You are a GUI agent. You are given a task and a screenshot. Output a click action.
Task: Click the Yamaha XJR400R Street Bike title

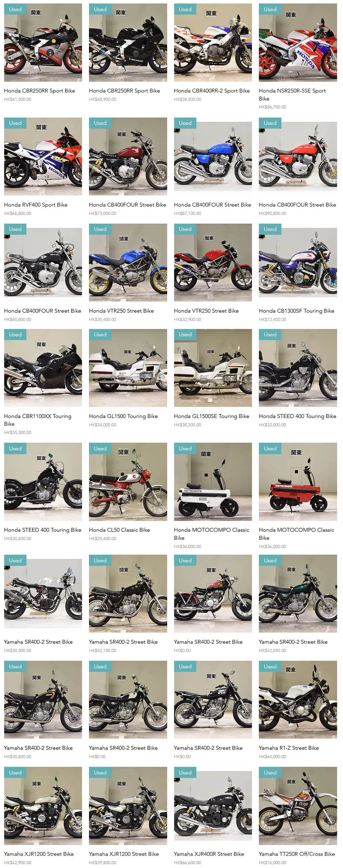pyautogui.click(x=209, y=854)
